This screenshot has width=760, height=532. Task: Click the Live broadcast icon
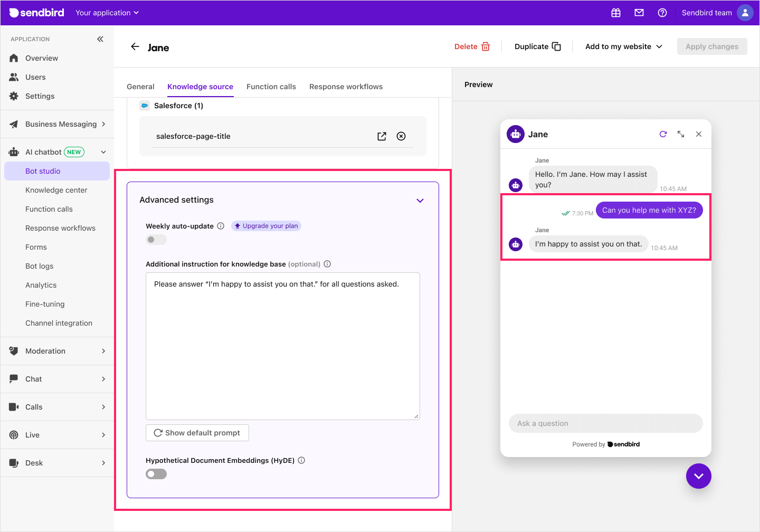coord(14,435)
